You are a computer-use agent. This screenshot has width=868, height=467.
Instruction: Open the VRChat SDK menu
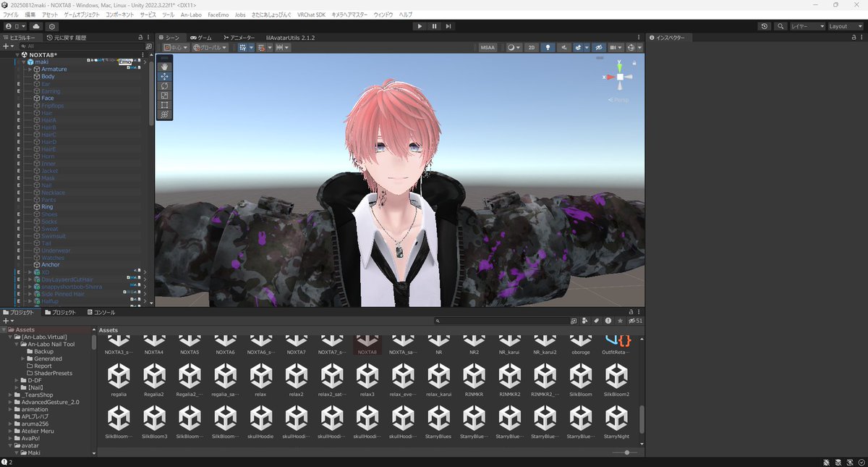(311, 14)
